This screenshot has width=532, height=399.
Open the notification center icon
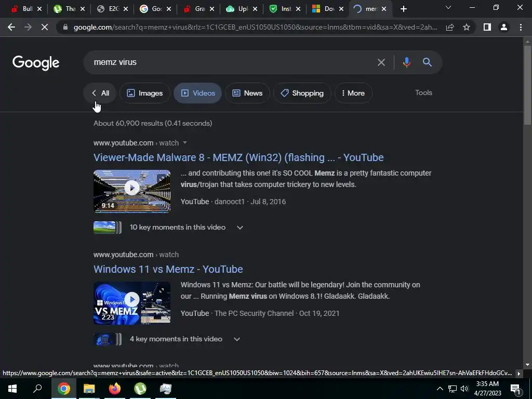pyautogui.click(x=515, y=389)
